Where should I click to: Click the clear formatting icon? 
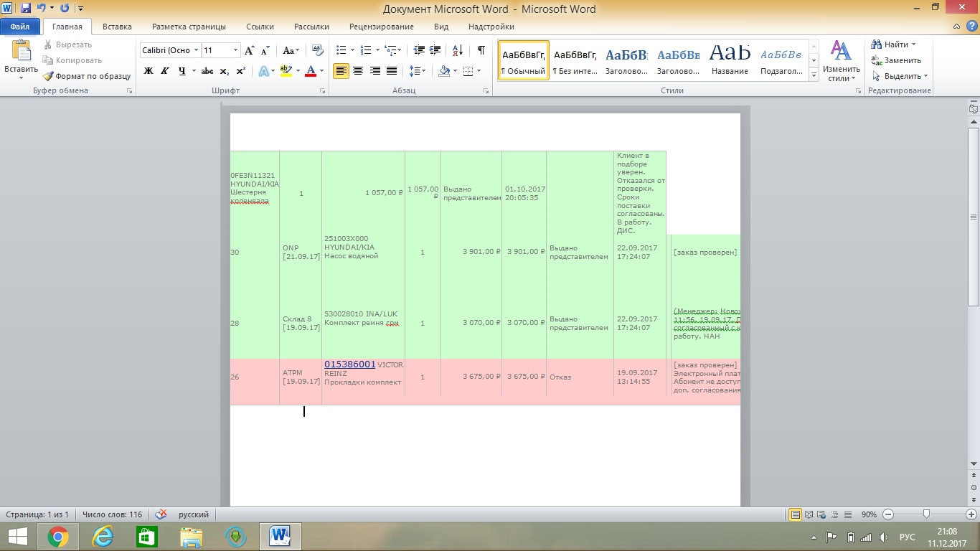[x=319, y=51]
